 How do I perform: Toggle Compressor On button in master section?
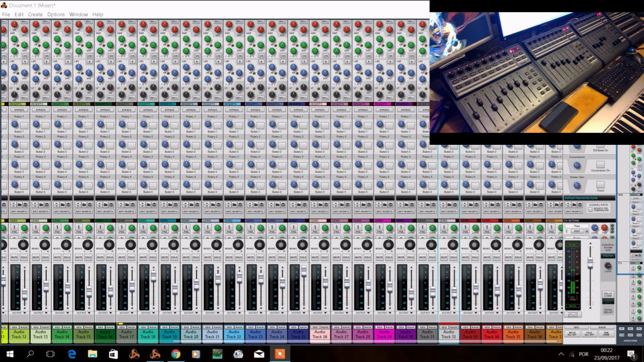pos(600,164)
